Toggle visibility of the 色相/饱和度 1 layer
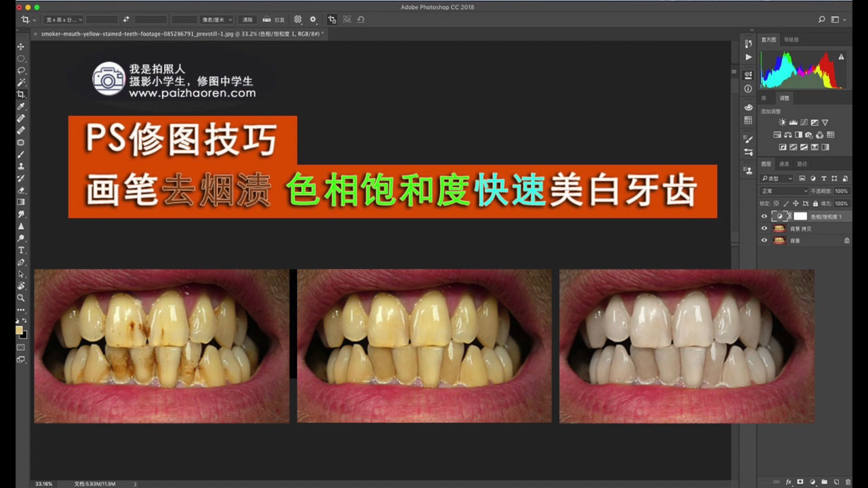 tap(764, 216)
